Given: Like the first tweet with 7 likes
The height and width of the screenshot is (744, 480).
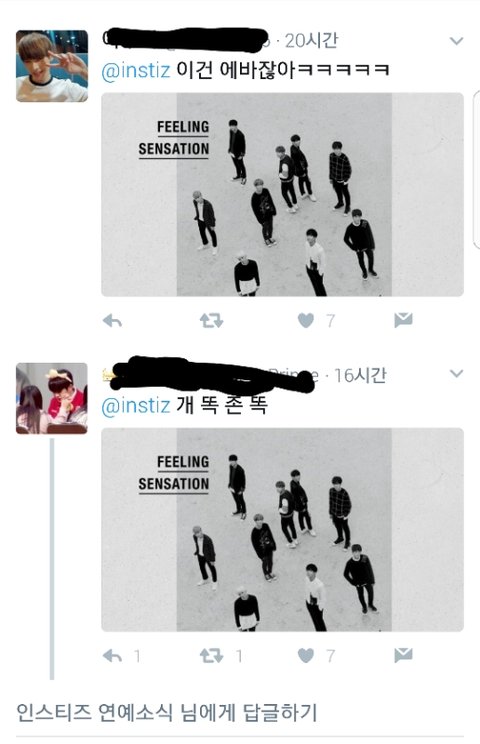Looking at the screenshot, I should [306, 321].
